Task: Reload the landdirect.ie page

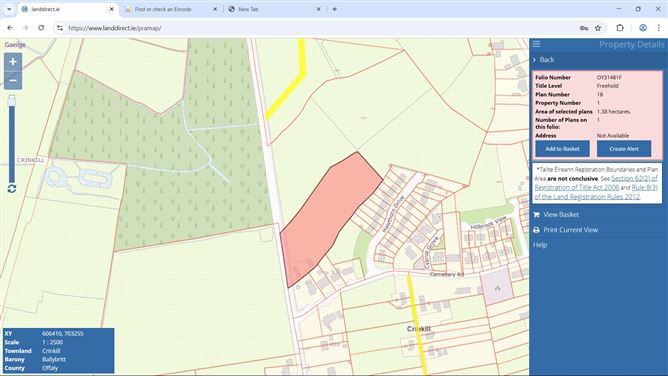Action: click(x=41, y=28)
